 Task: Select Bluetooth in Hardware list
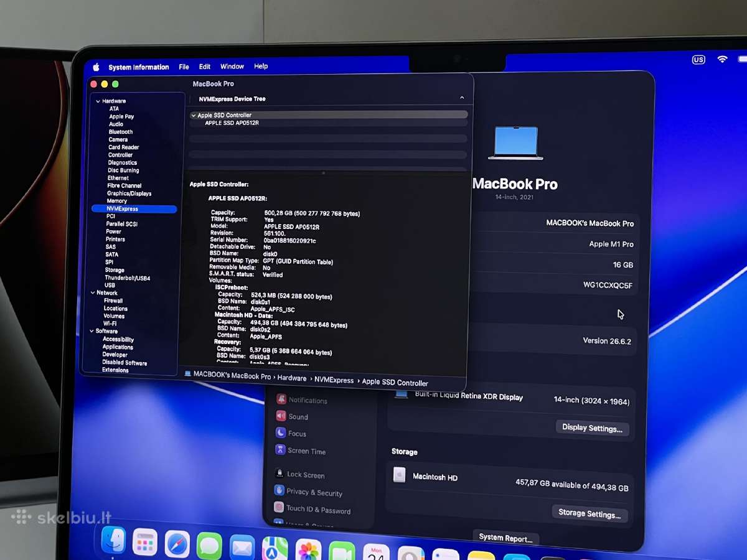coord(120,132)
